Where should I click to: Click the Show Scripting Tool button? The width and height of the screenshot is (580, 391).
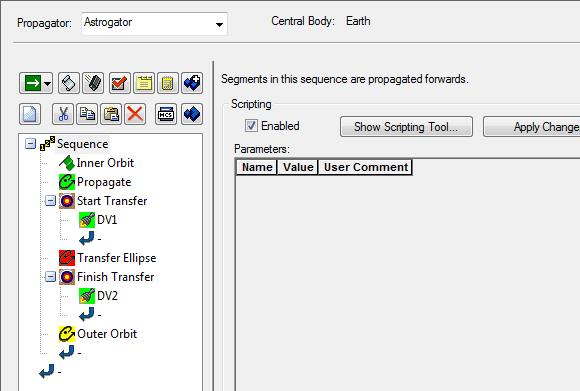click(406, 127)
